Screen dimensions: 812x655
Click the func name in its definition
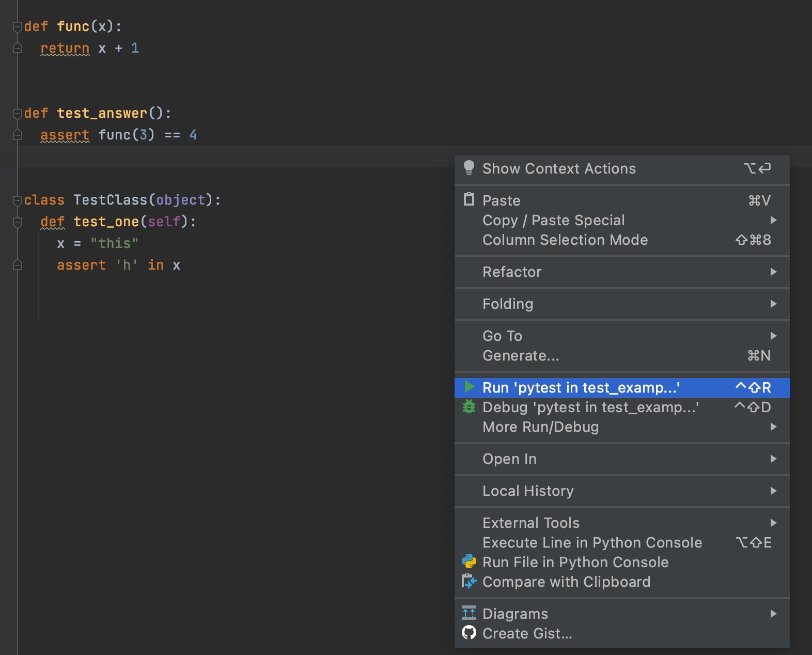73,26
